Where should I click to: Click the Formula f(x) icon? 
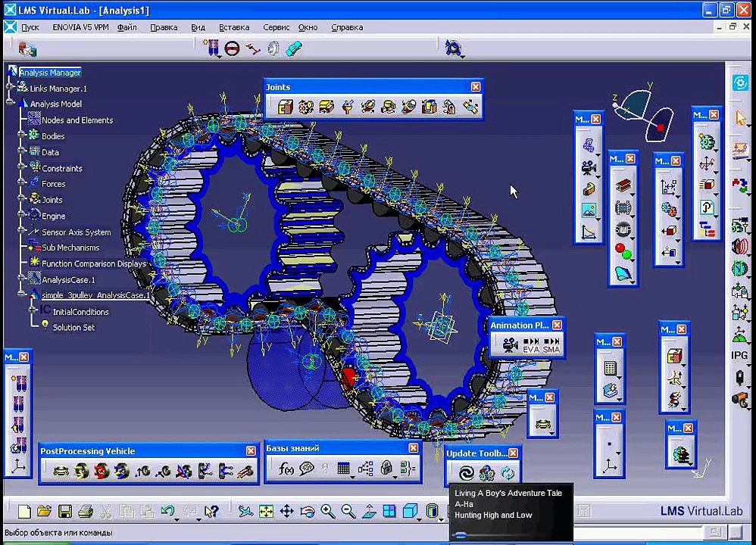pyautogui.click(x=286, y=469)
